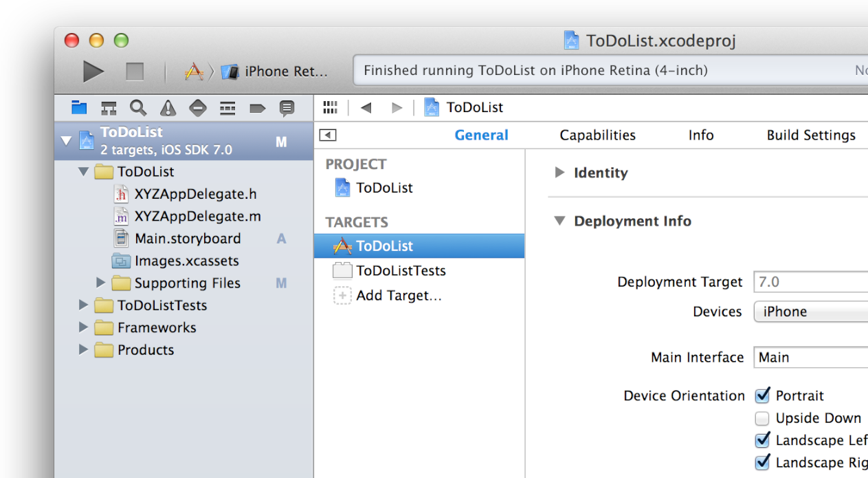Hide the project and targets list
868x478 pixels.
(x=328, y=135)
